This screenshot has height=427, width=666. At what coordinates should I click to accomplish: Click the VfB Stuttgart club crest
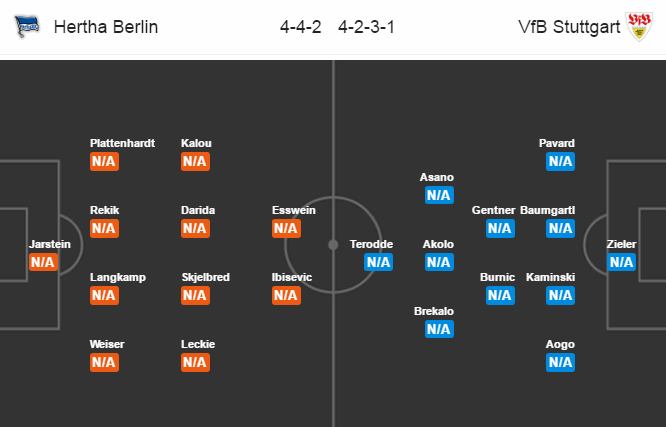[639, 26]
